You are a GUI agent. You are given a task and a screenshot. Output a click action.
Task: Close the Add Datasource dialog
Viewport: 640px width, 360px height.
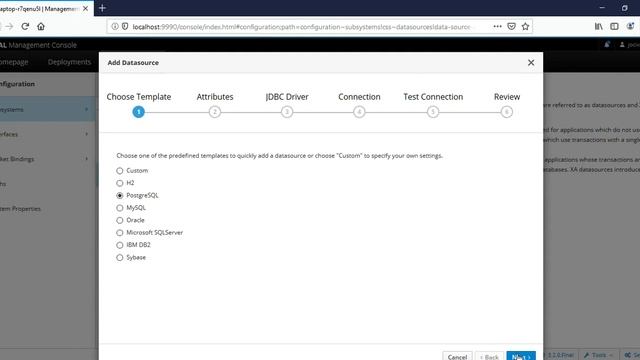531,62
